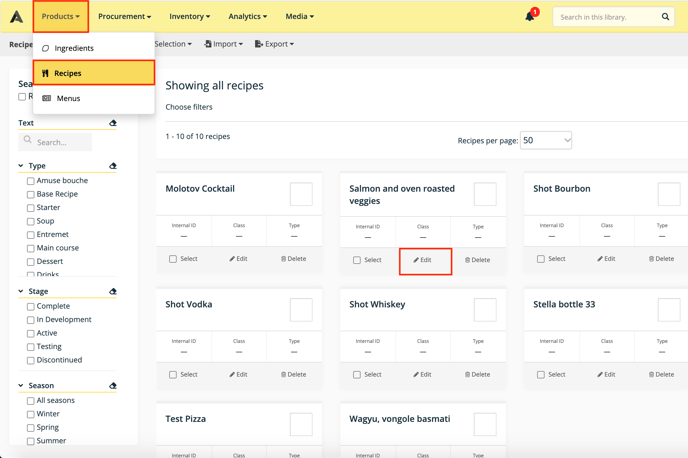Select the Stella bottle 33 checkbox

pos(541,375)
